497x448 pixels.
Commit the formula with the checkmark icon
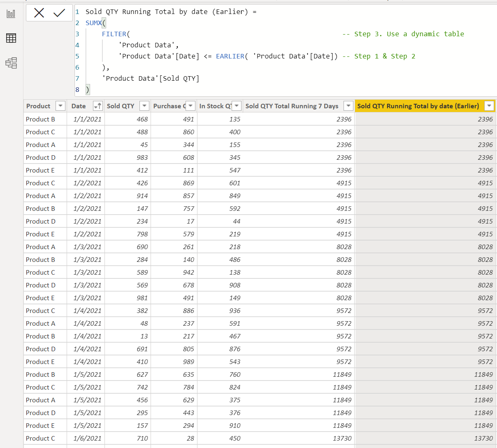59,13
